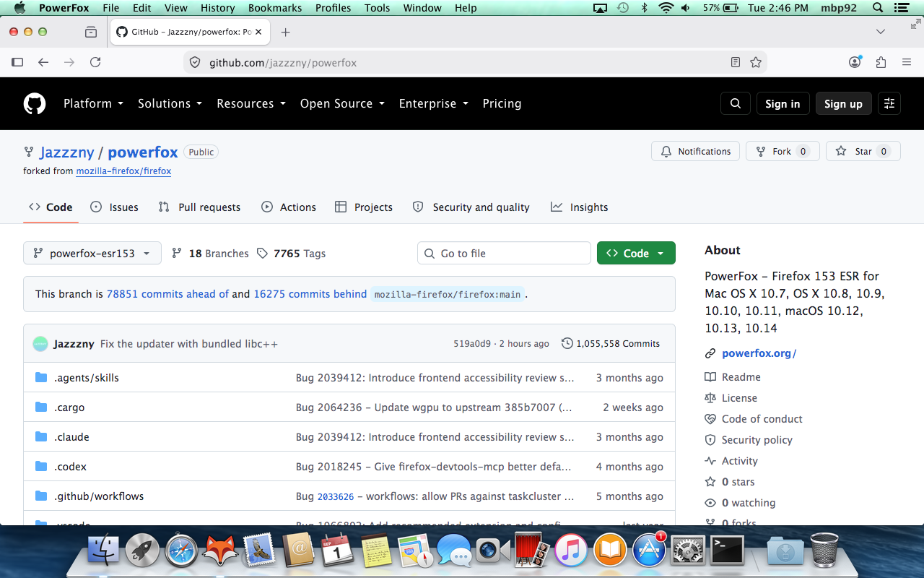
Task: Open a new tab with the plus button
Action: click(x=286, y=32)
